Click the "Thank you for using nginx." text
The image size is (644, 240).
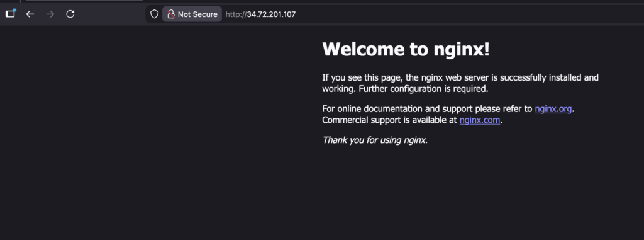[x=375, y=140]
